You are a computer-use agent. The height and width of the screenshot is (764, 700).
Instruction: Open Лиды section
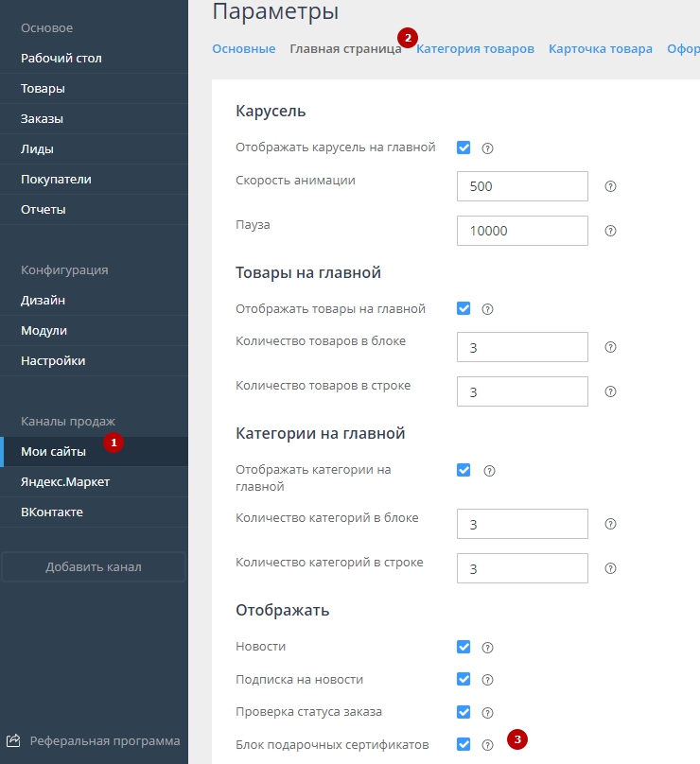point(94,148)
